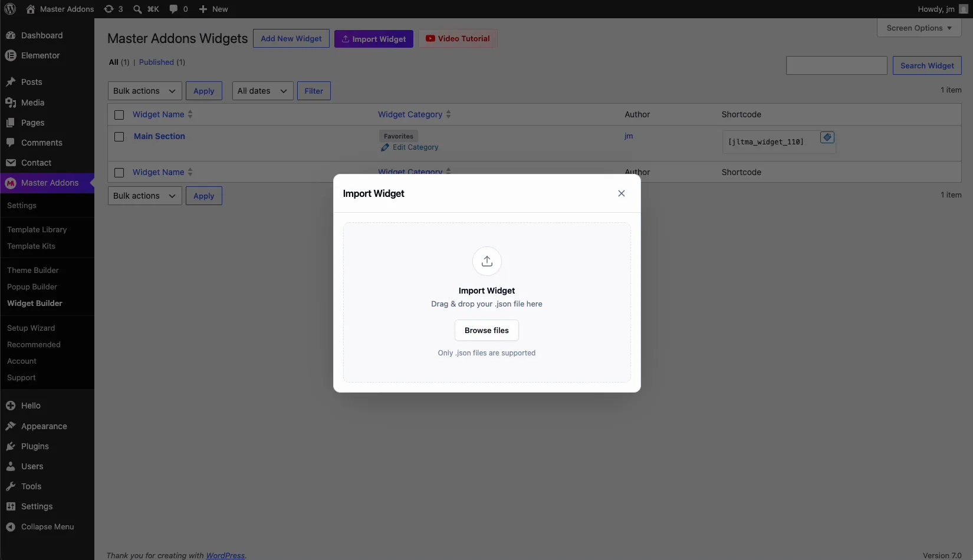
Task: Click the Appearance brush icon
Action: coord(11,426)
